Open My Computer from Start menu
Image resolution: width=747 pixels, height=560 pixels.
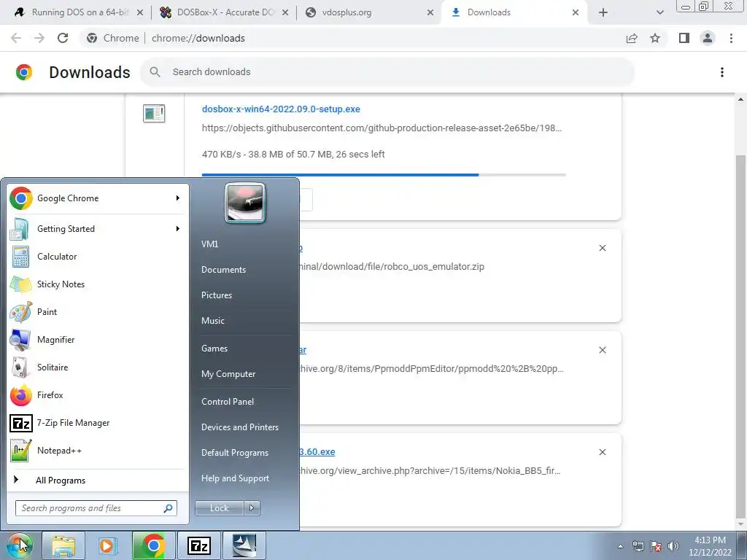[x=228, y=374]
